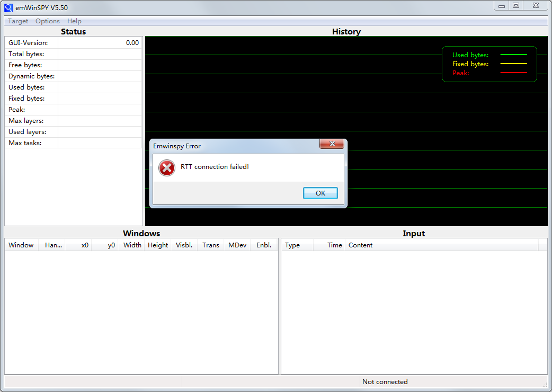Click the Time column header in Input
The width and height of the screenshot is (552, 392).
coord(329,245)
